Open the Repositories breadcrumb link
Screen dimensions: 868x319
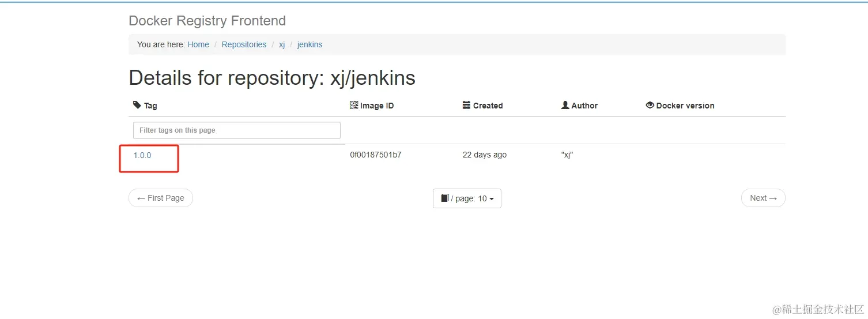pyautogui.click(x=244, y=44)
